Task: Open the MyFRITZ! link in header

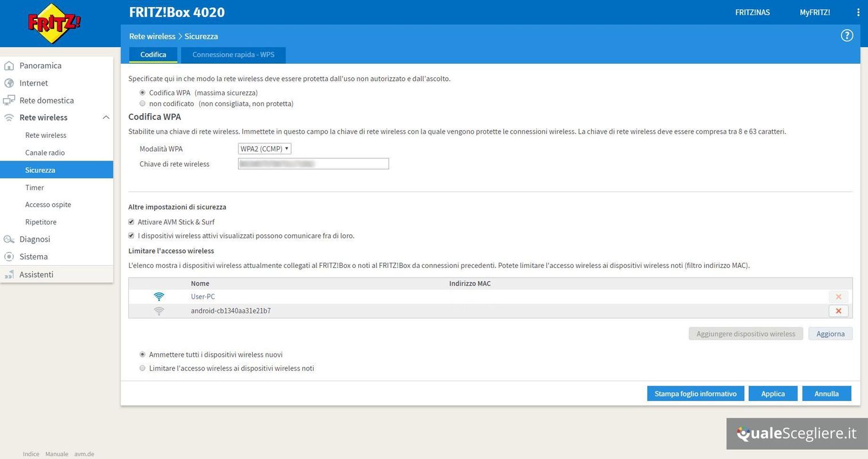Action: (814, 12)
